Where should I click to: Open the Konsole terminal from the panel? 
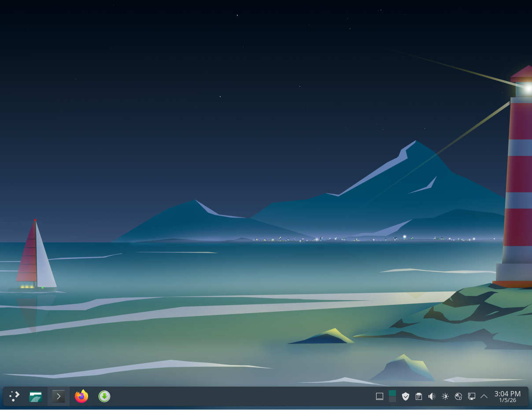point(59,396)
